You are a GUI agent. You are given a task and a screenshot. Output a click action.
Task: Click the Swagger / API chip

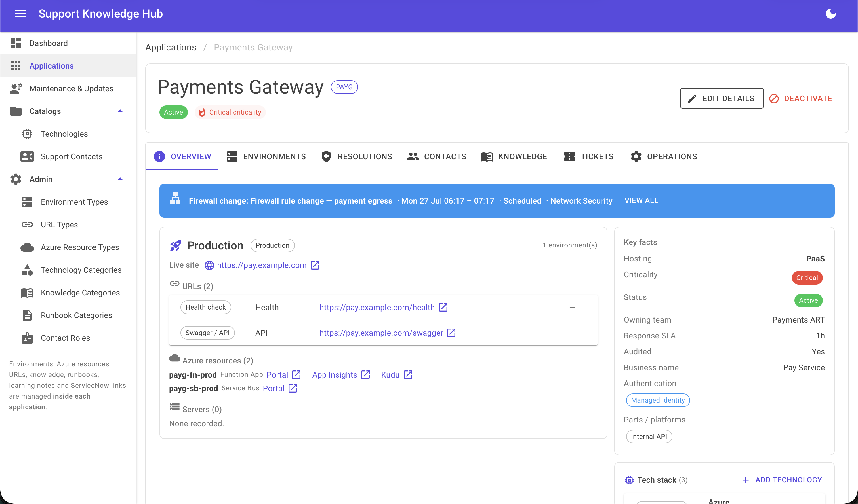pyautogui.click(x=207, y=333)
